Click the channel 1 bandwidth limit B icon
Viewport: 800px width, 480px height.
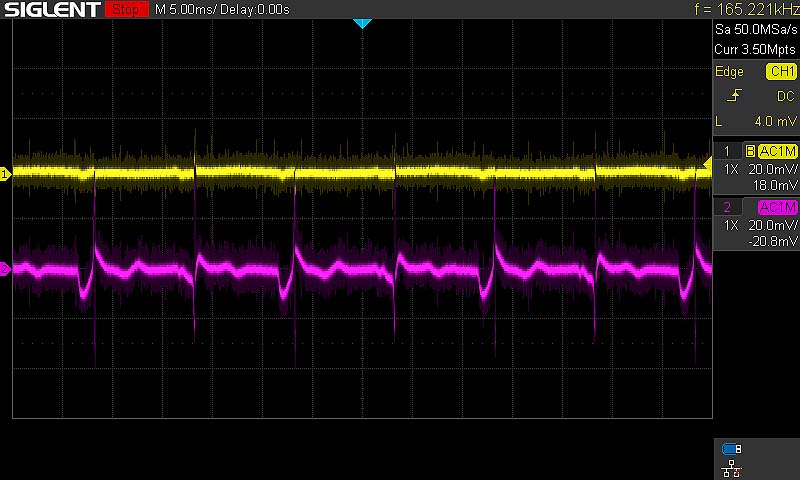click(750, 151)
